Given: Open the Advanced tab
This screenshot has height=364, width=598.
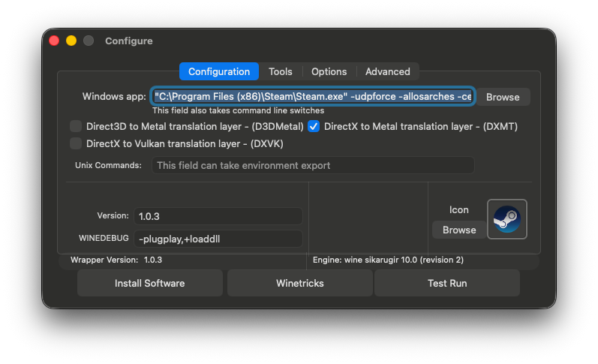Looking at the screenshot, I should (387, 71).
